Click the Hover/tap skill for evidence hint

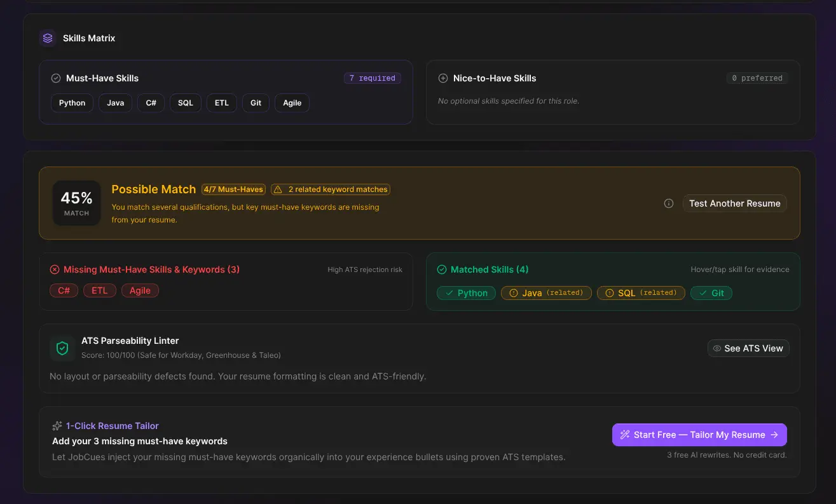pyautogui.click(x=740, y=269)
